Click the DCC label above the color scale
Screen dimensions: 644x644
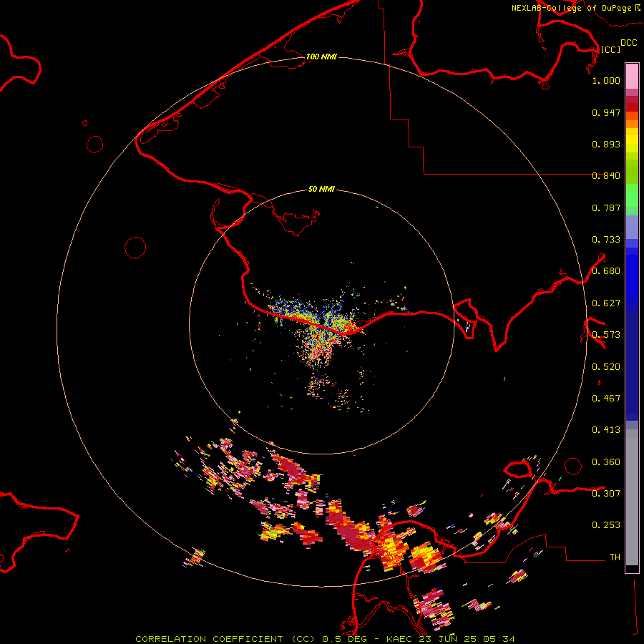click(x=629, y=43)
